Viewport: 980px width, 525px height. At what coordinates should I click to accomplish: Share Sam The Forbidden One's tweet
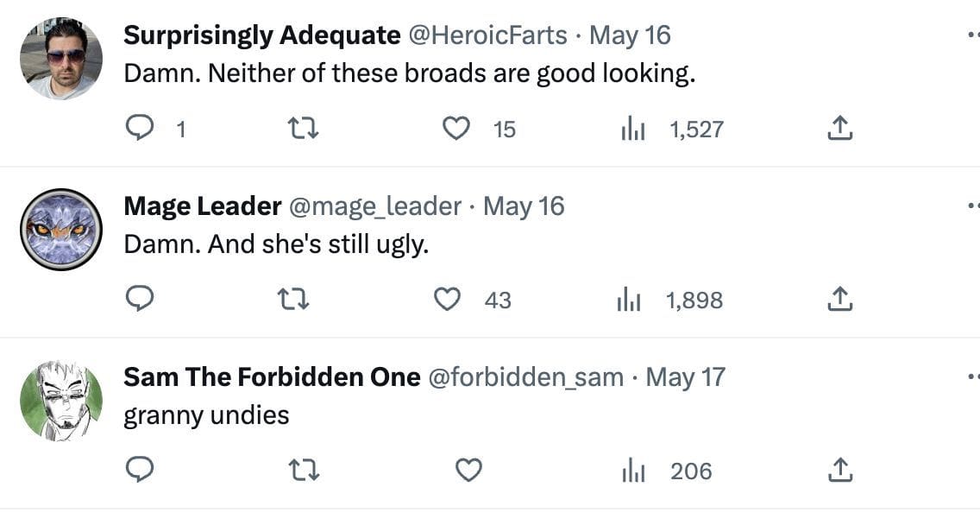pos(839,470)
